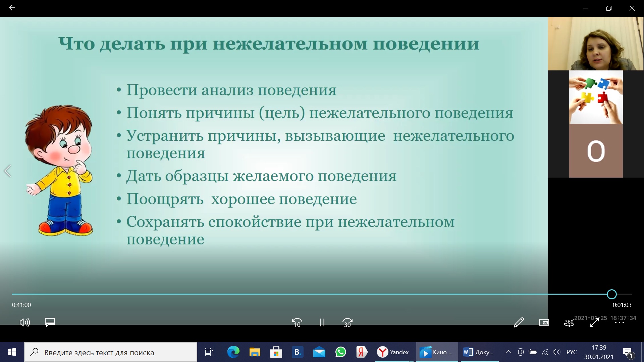
Task: Click the remaining time 0:01:03
Action: point(622,305)
